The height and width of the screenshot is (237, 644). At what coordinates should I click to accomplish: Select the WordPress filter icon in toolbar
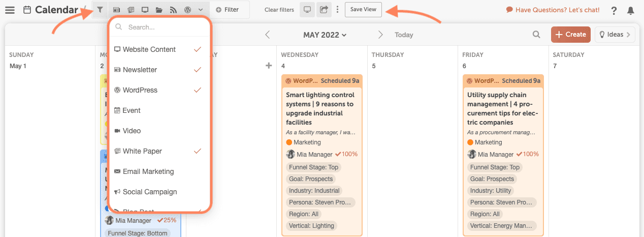187,10
